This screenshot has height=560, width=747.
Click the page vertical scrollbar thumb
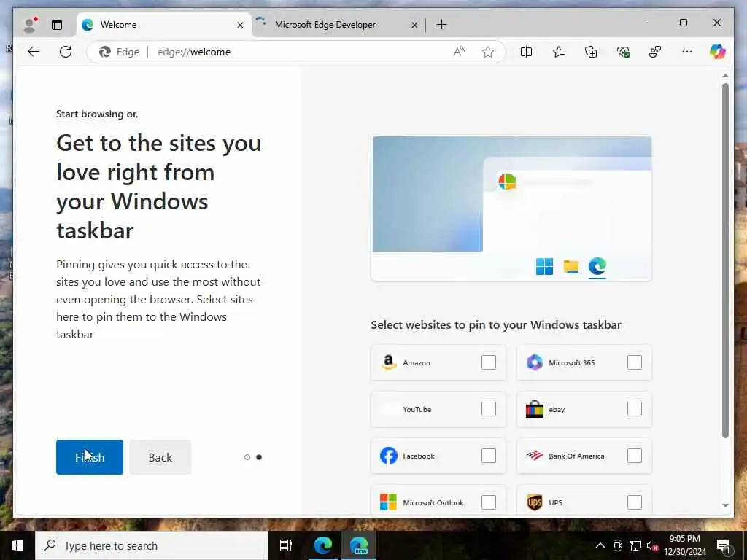pos(725,260)
